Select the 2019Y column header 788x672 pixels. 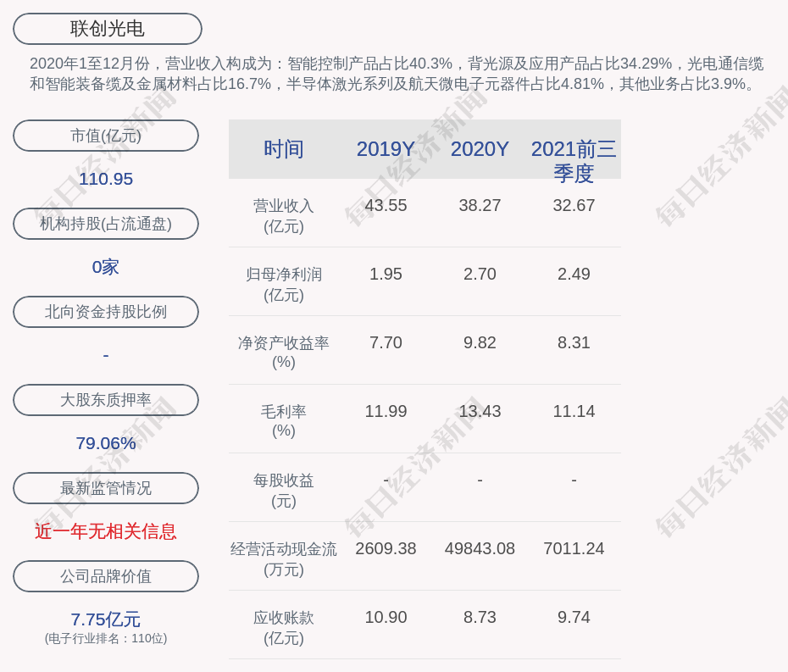[386, 149]
